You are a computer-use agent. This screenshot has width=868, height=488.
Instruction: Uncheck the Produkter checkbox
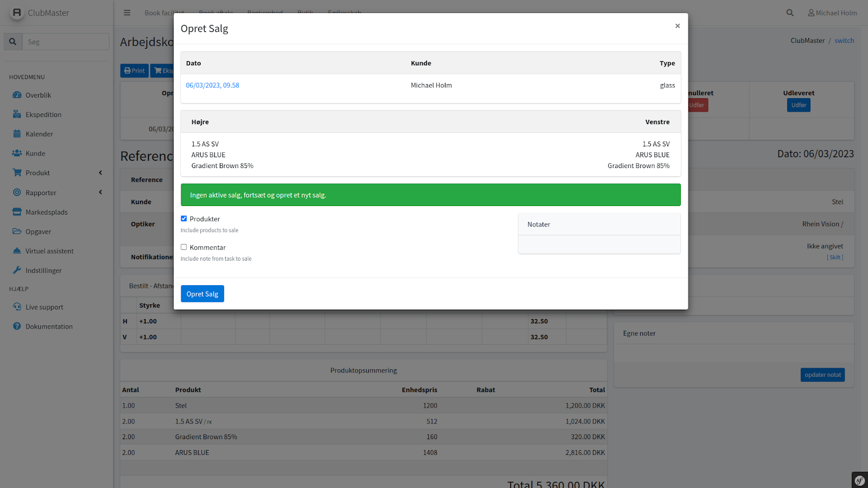point(184,219)
